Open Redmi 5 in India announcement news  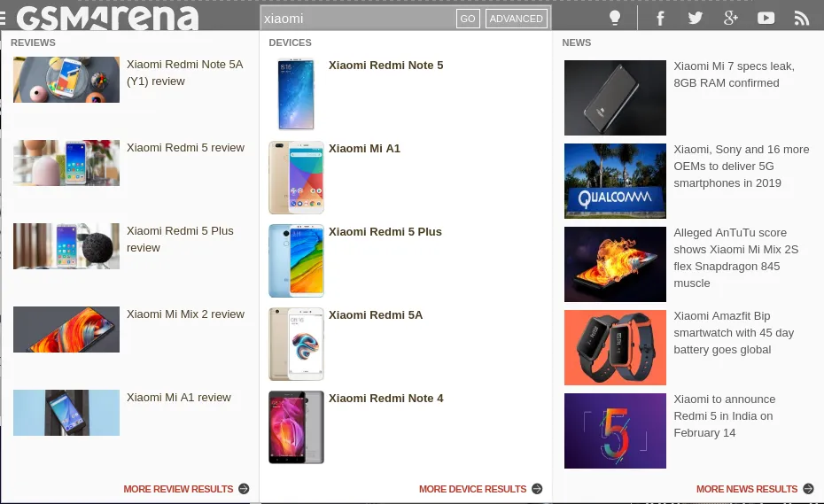click(725, 415)
